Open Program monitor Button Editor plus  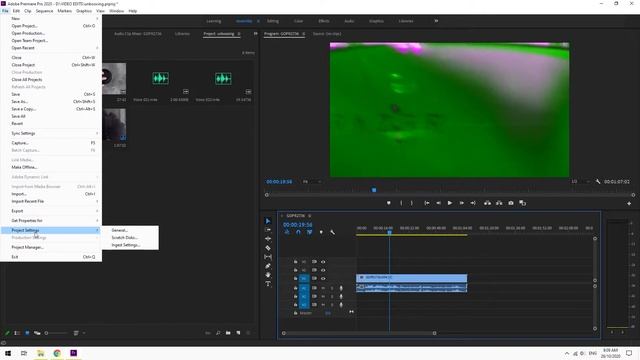coord(629,203)
